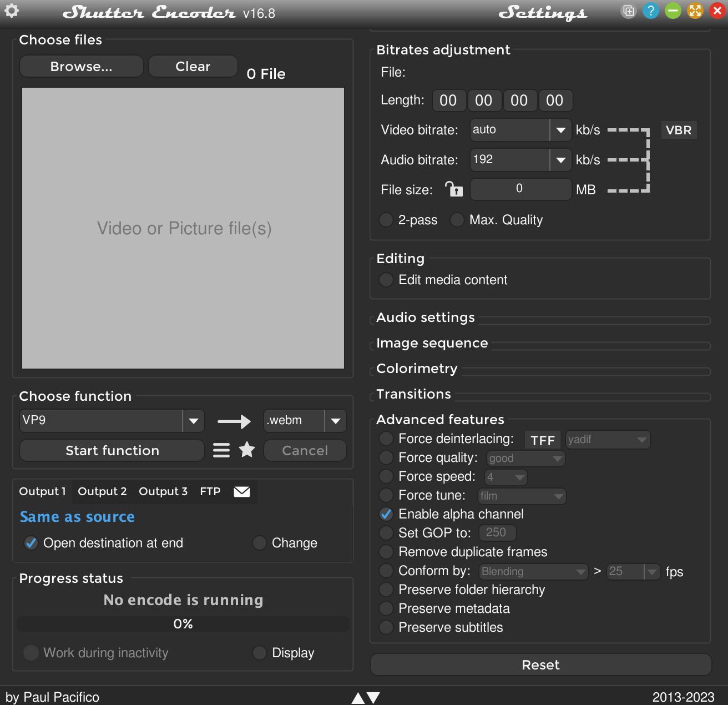728x705 pixels.
Task: Open the task list menu icon
Action: pyautogui.click(x=221, y=450)
